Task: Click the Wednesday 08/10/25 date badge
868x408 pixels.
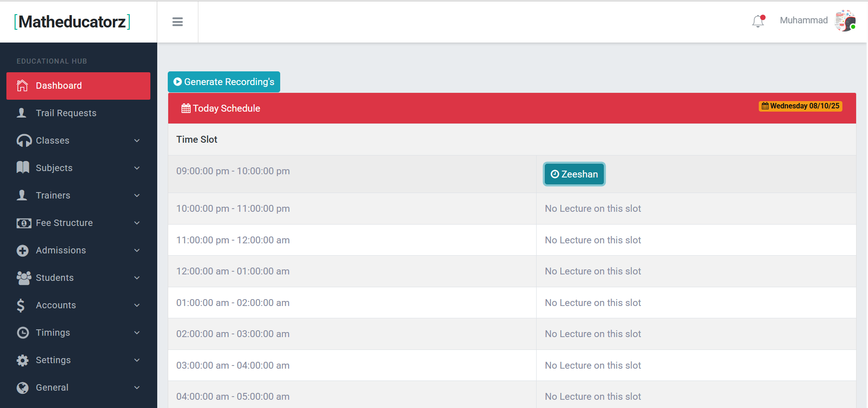Action: pyautogui.click(x=800, y=106)
